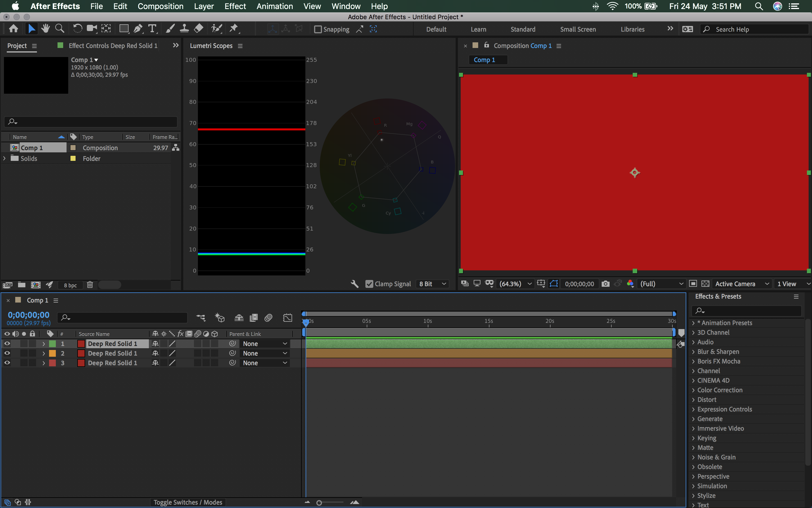This screenshot has height=508, width=812.
Task: Select the Horizontal Type tool
Action: 152,29
